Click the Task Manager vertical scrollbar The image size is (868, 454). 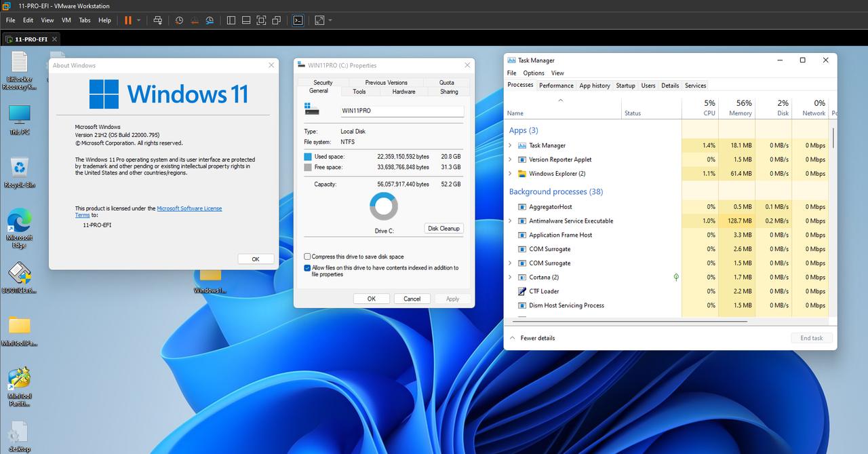[833, 139]
